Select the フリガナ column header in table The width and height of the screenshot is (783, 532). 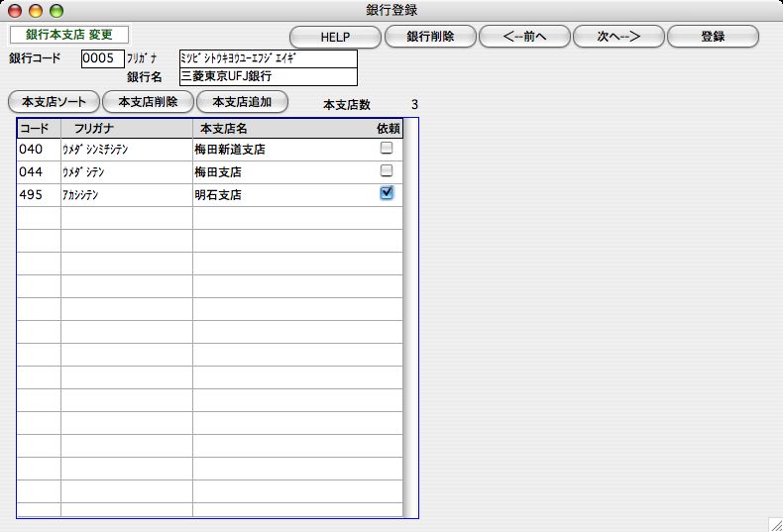coord(127,128)
